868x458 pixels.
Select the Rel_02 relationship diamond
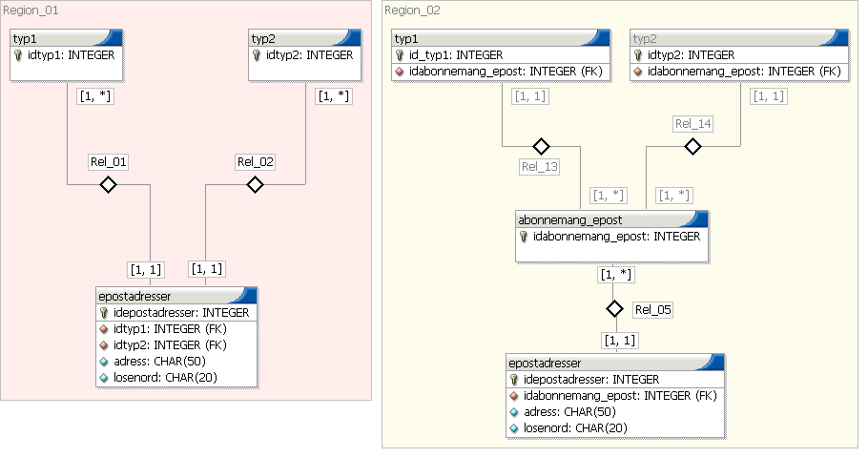pyautogui.click(x=255, y=184)
